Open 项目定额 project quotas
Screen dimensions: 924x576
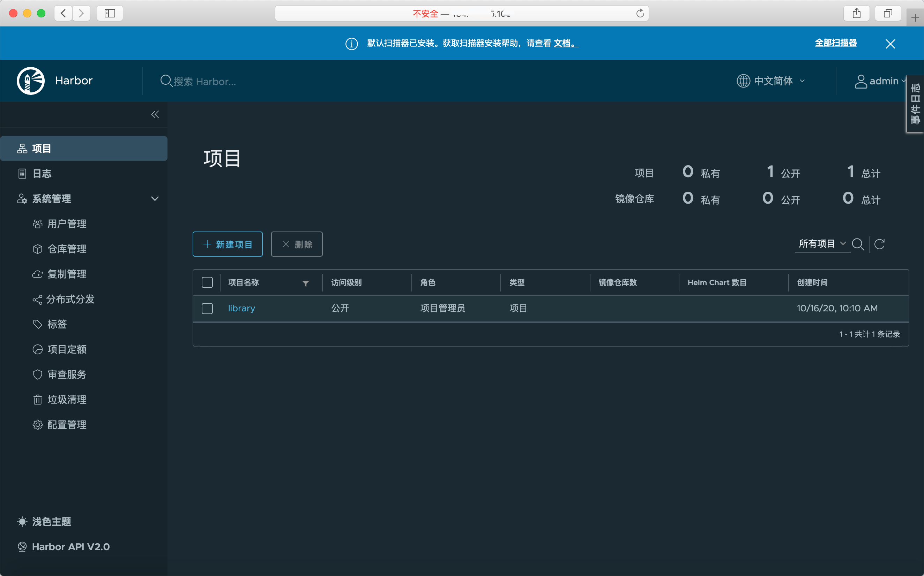pos(67,350)
